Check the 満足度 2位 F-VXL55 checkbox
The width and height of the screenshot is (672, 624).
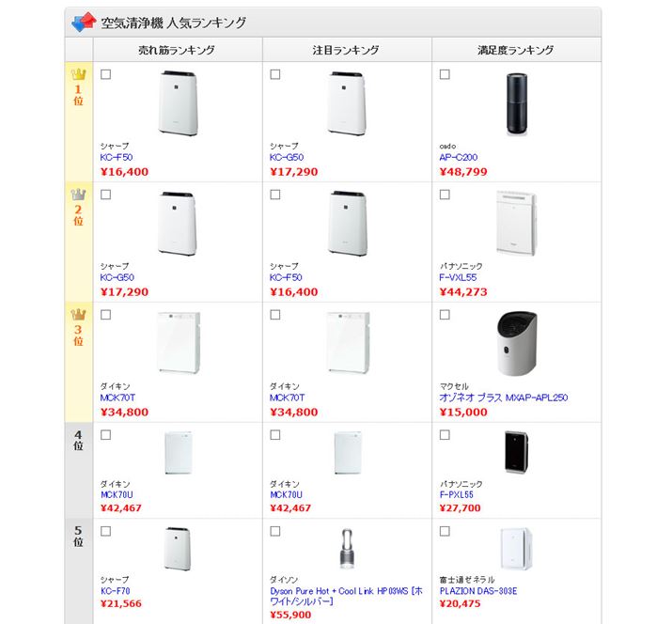445,195
